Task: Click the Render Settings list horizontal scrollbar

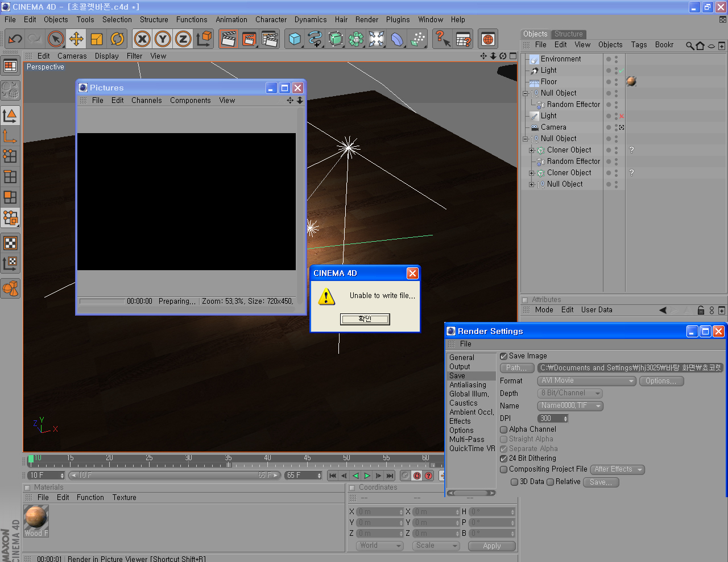Action: pos(471,493)
